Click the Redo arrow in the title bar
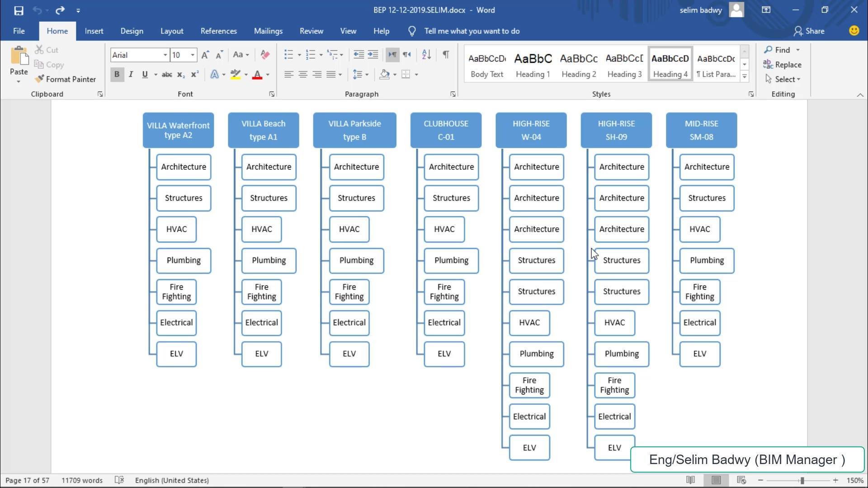The height and width of the screenshot is (488, 868). click(60, 10)
